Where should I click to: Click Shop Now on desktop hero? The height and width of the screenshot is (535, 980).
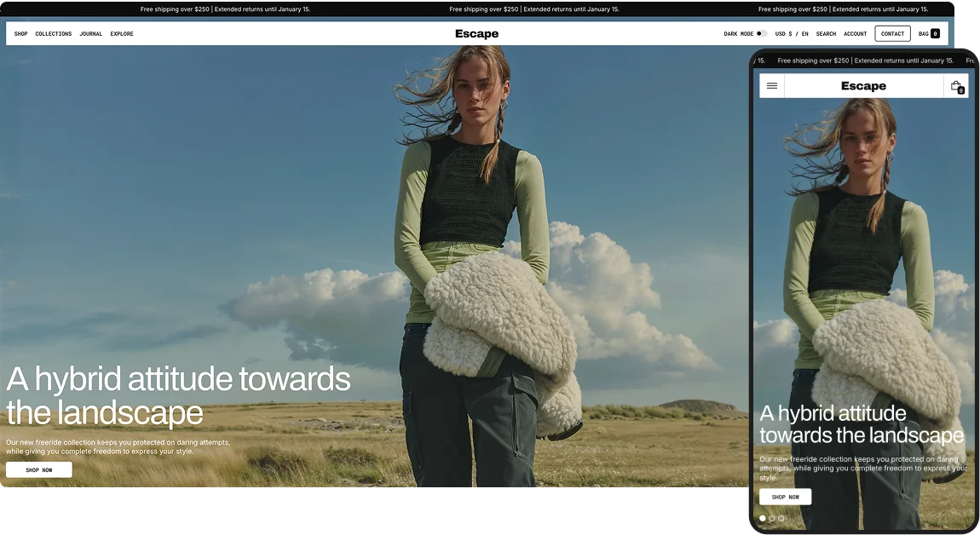pos(39,469)
